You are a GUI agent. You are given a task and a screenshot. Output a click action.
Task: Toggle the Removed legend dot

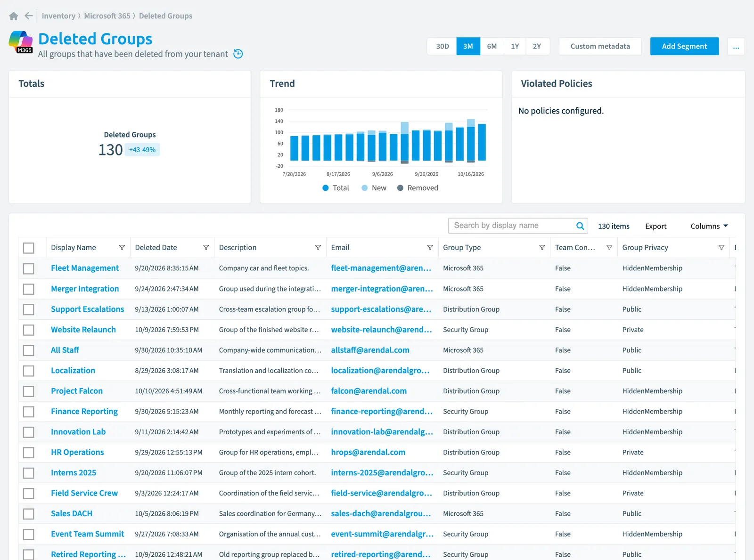click(401, 188)
